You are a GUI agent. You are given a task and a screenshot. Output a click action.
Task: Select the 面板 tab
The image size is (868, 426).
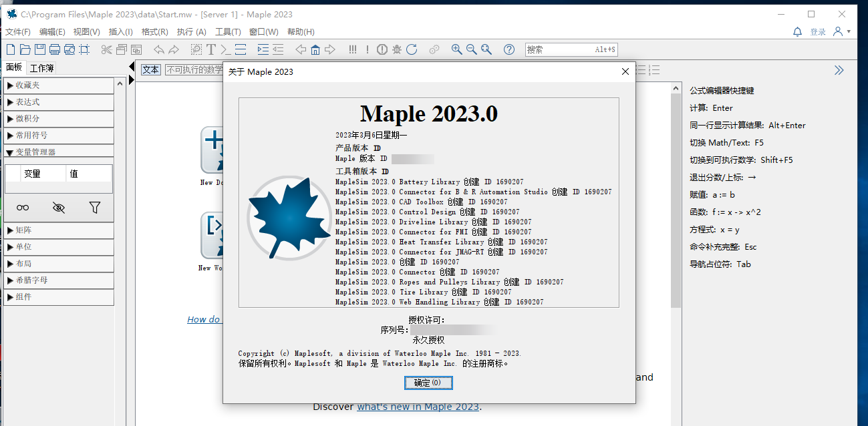tap(14, 67)
